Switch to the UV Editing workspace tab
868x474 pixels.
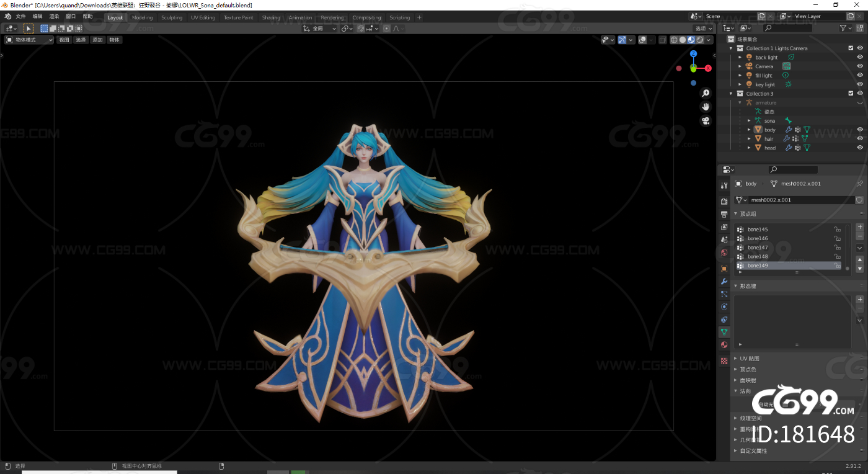pos(203,17)
